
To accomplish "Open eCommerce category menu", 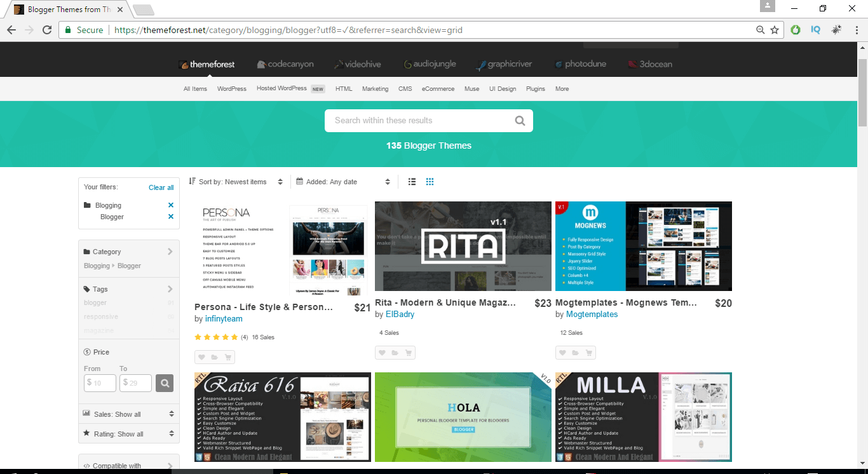I will pos(438,89).
